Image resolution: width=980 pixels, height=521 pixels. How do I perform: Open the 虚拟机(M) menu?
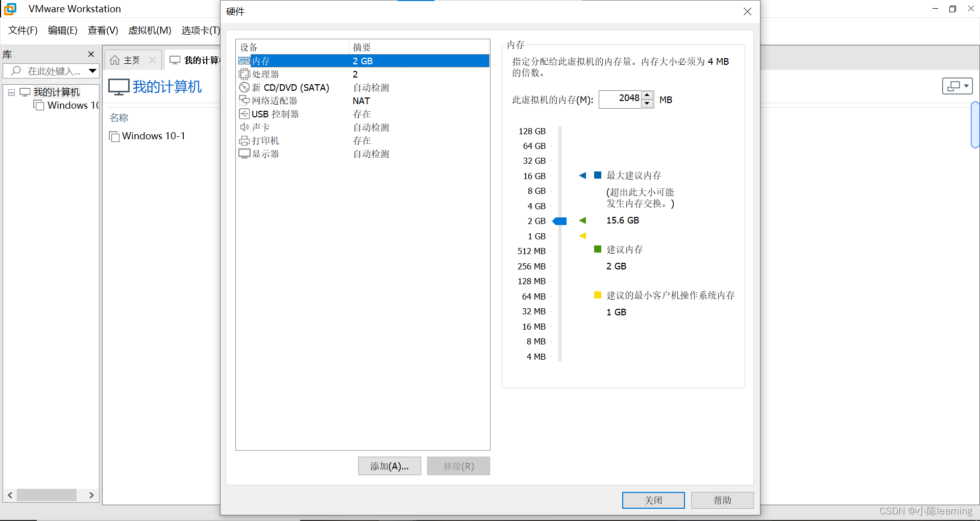(x=150, y=31)
